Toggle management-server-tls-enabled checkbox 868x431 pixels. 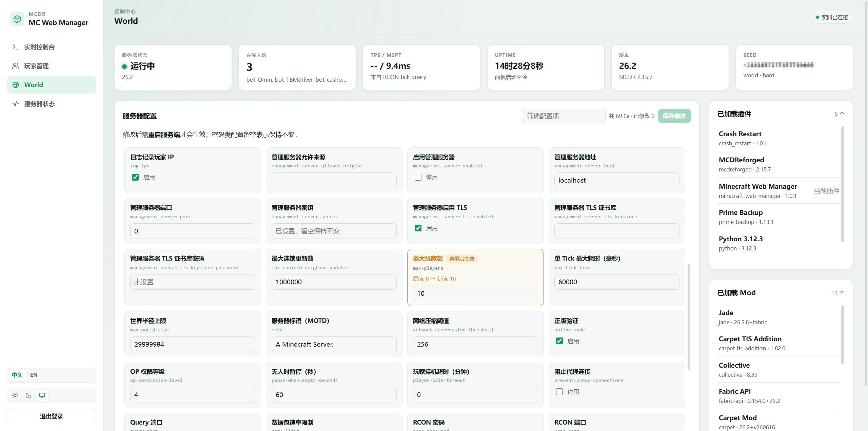[418, 228]
